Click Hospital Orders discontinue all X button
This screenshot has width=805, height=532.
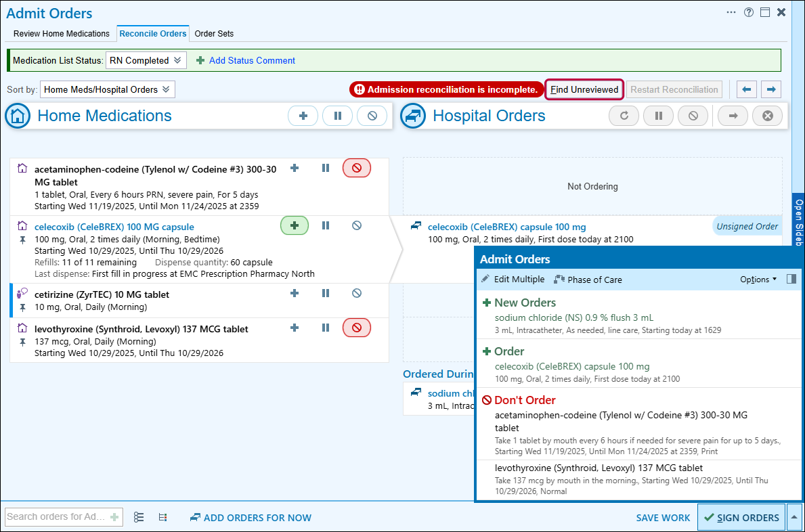[x=768, y=116]
